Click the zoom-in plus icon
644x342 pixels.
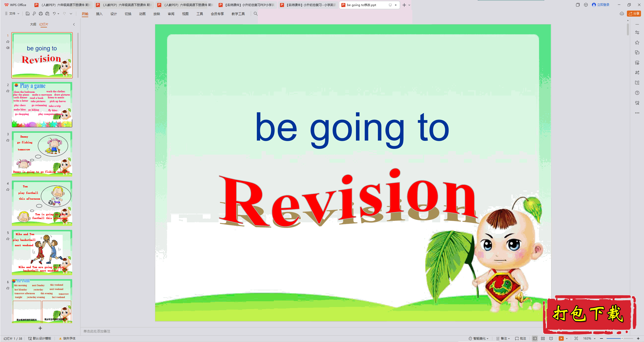click(638, 338)
